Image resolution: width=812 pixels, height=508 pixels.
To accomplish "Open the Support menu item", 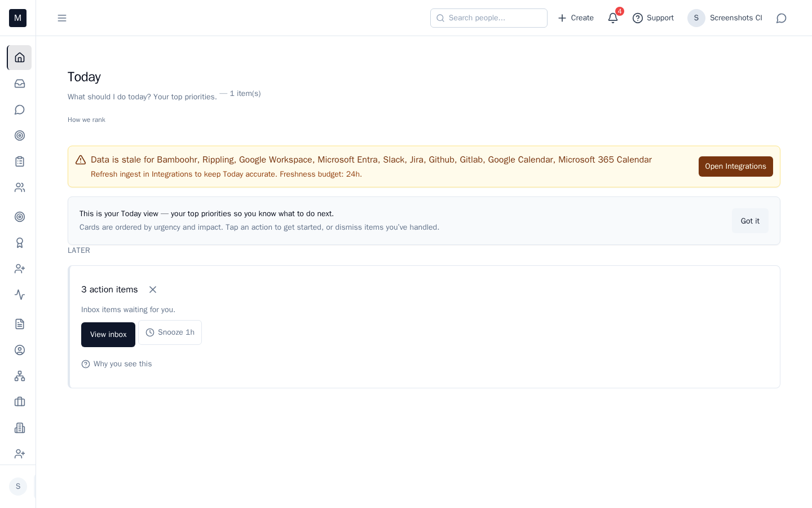I will click(x=653, y=18).
